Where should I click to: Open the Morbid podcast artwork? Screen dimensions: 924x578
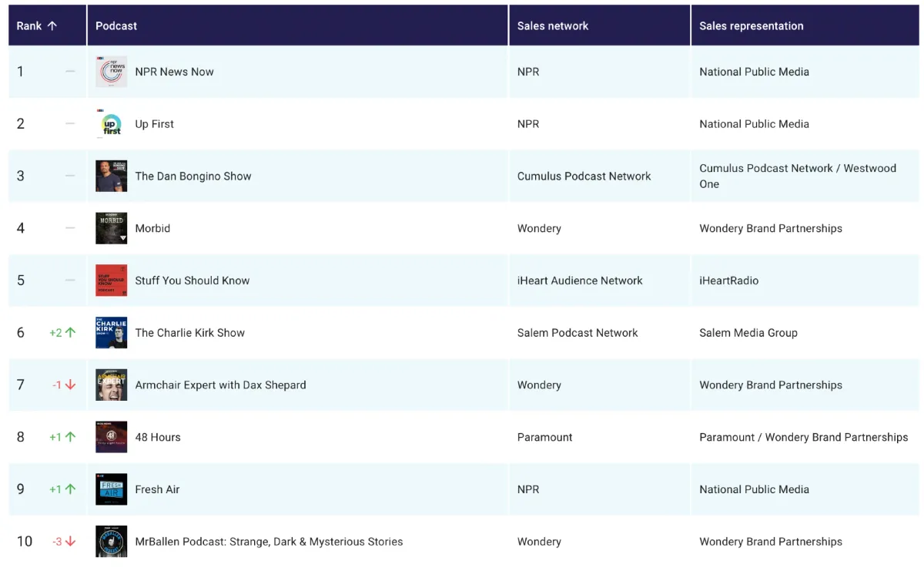(x=111, y=228)
